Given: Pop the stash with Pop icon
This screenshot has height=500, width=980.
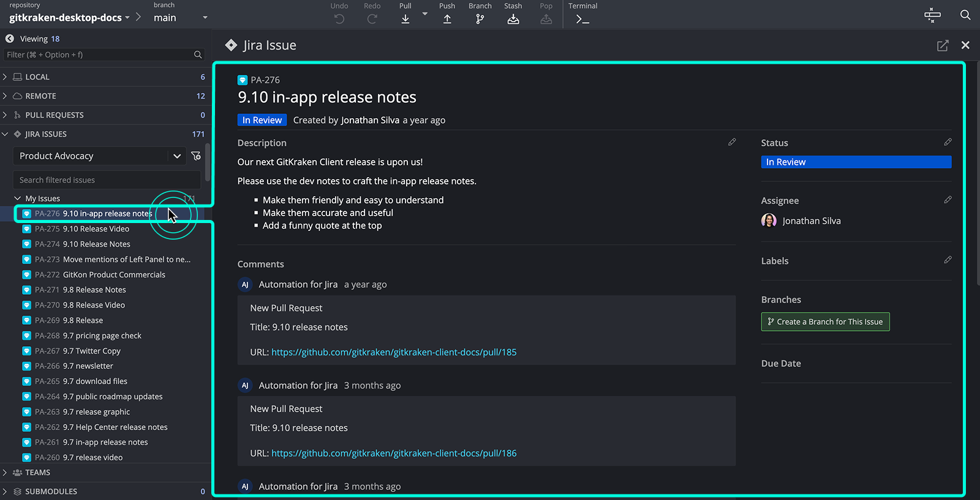Looking at the screenshot, I should [546, 19].
